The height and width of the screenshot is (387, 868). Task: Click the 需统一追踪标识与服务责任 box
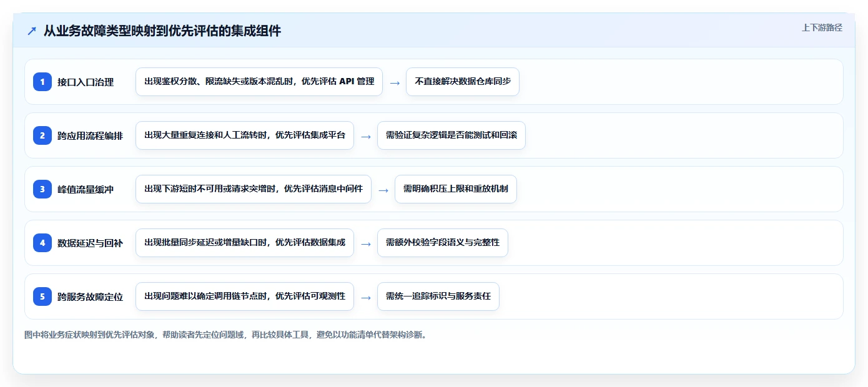(x=438, y=296)
